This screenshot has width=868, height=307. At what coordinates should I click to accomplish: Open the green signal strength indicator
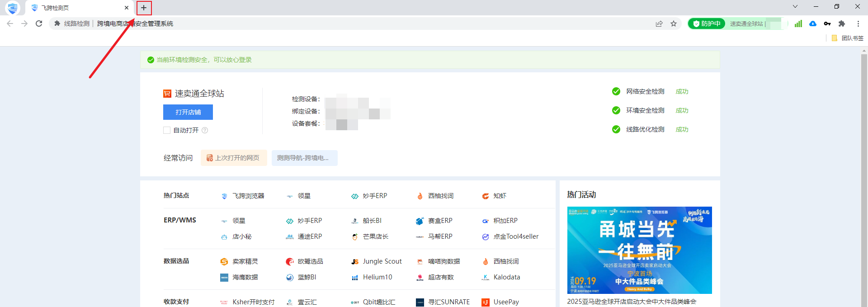(798, 24)
